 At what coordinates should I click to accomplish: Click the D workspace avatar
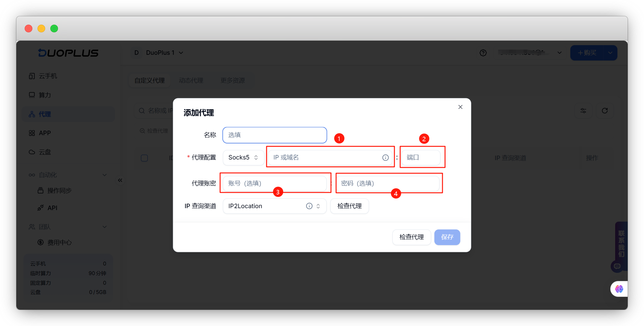(136, 53)
